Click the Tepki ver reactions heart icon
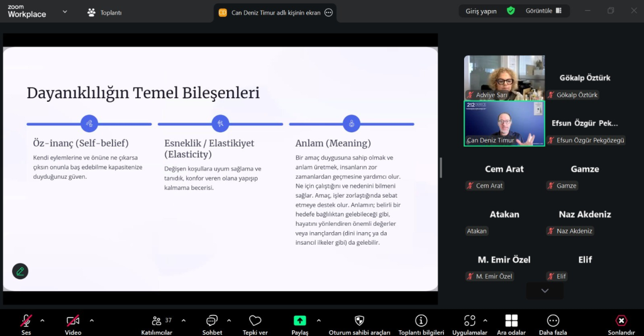The image size is (644, 336). 255,321
